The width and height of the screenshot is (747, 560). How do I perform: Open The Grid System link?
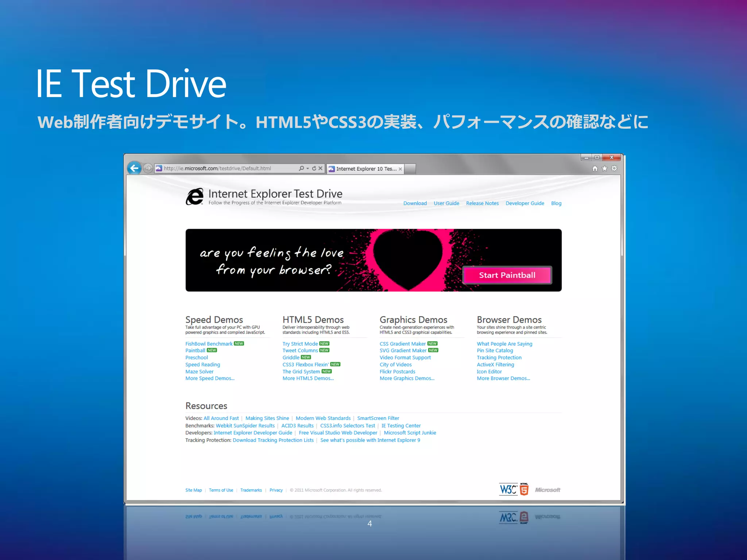click(301, 372)
